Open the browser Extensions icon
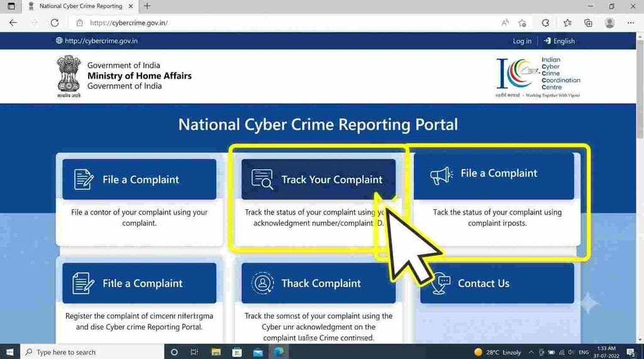The width and height of the screenshot is (644, 359). (545, 23)
